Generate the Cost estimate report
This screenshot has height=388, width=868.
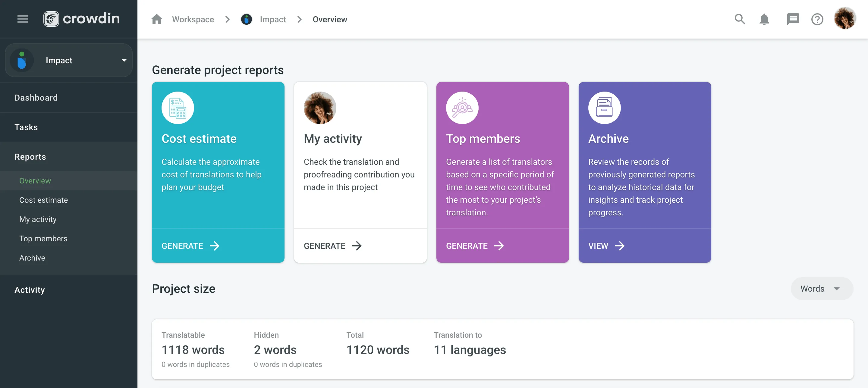pos(190,246)
